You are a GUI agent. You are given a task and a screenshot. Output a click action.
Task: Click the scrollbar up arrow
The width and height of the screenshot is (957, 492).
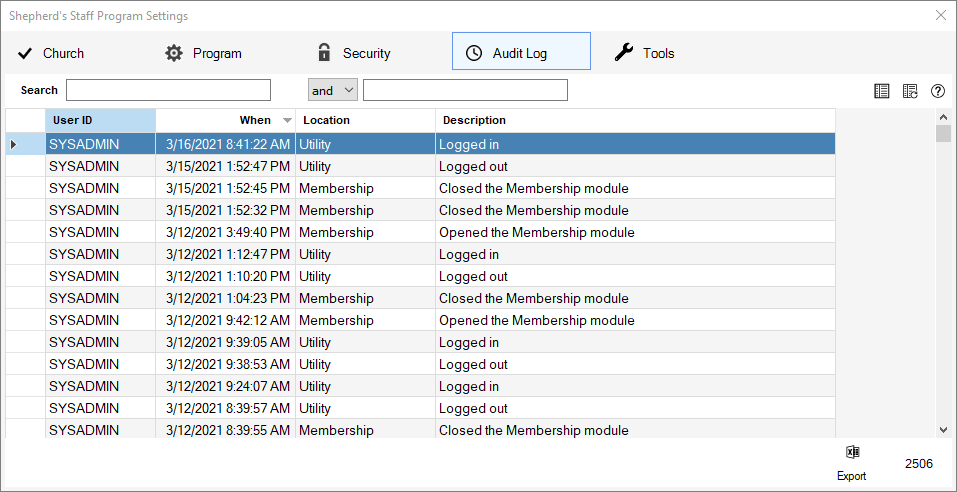[x=942, y=116]
